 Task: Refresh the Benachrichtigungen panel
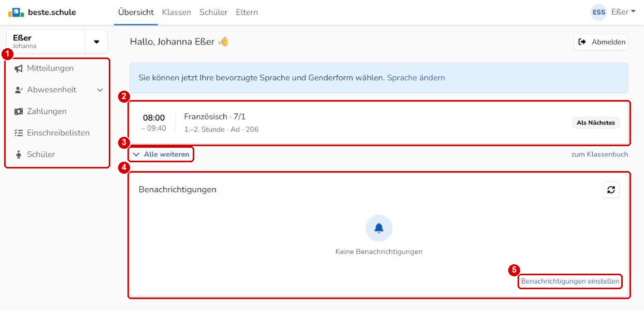pyautogui.click(x=611, y=190)
